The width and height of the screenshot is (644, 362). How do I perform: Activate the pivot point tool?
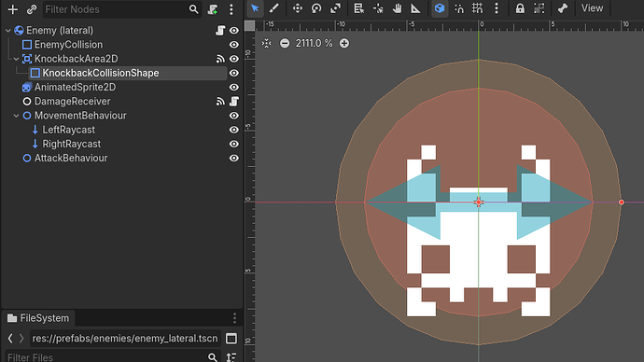pyautogui.click(x=378, y=8)
